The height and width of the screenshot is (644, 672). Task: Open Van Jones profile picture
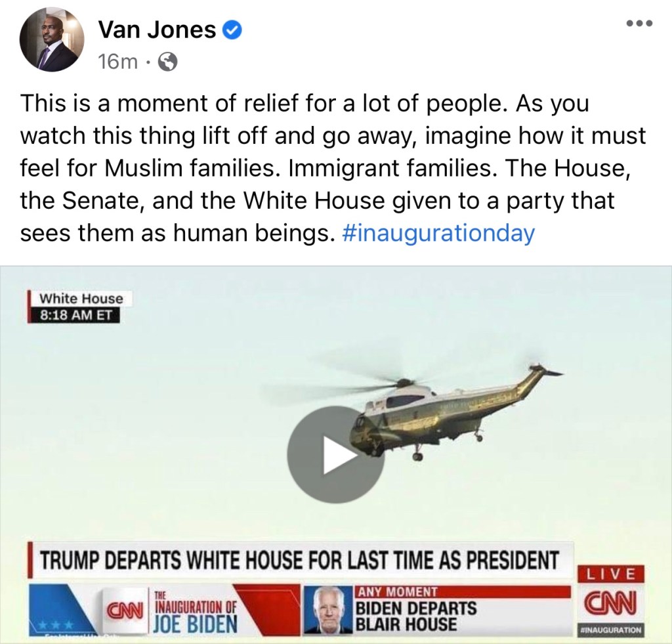coord(52,39)
